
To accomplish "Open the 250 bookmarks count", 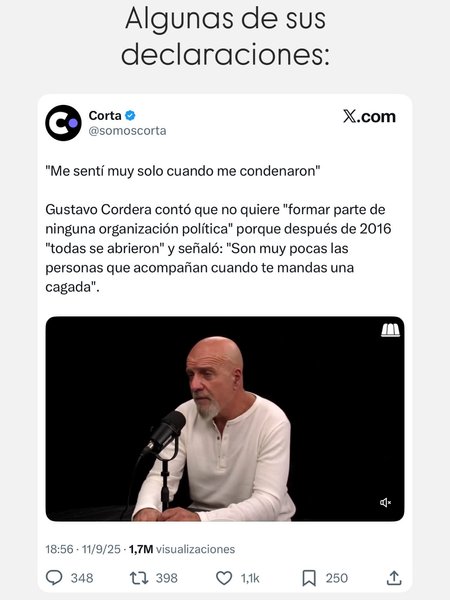I will pos(337,578).
